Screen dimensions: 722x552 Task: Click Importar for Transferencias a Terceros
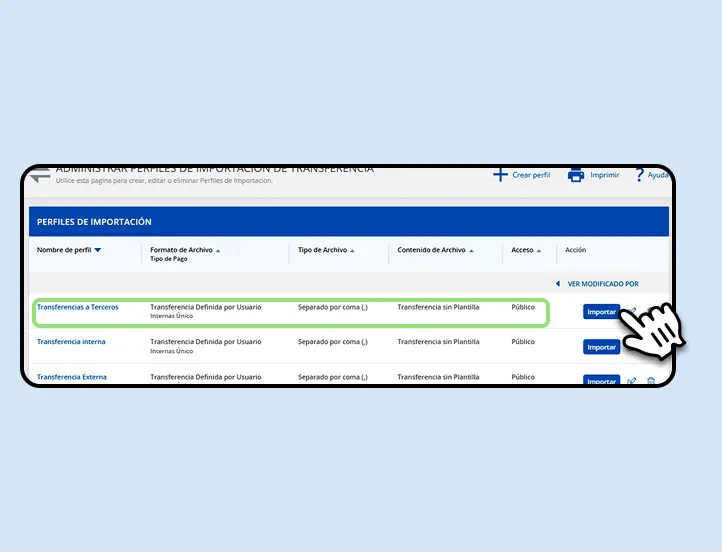601,312
